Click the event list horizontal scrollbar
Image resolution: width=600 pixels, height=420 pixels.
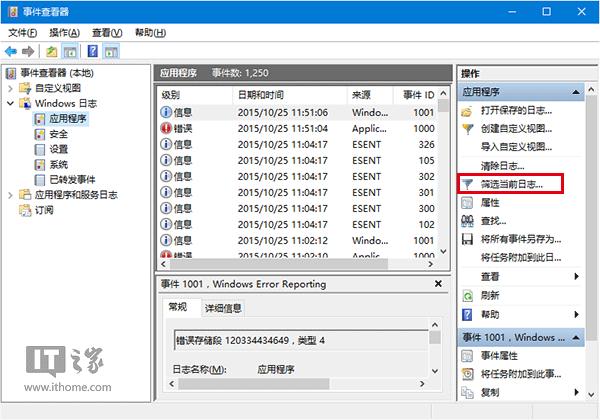point(278,264)
